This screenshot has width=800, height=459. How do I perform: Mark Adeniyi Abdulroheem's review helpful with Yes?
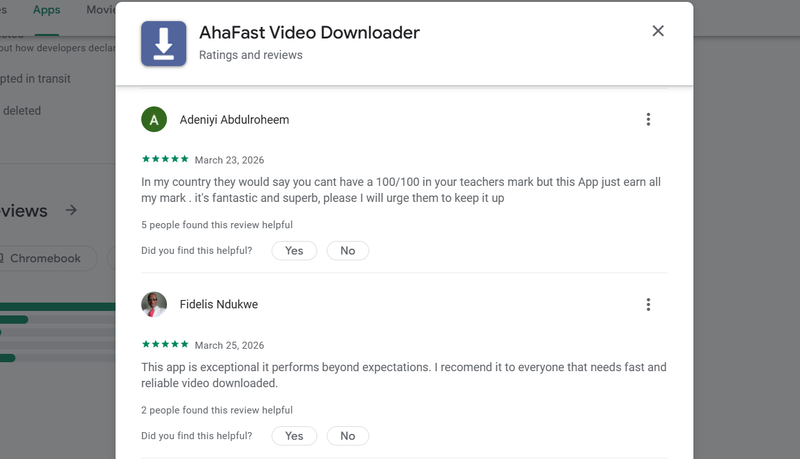pyautogui.click(x=294, y=250)
